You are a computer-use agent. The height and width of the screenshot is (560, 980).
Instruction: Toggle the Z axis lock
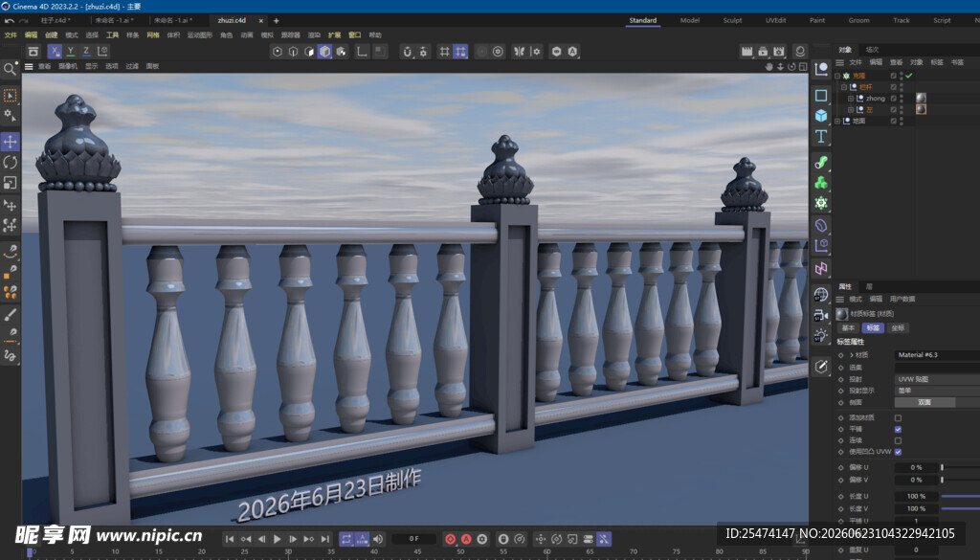pyautogui.click(x=86, y=52)
